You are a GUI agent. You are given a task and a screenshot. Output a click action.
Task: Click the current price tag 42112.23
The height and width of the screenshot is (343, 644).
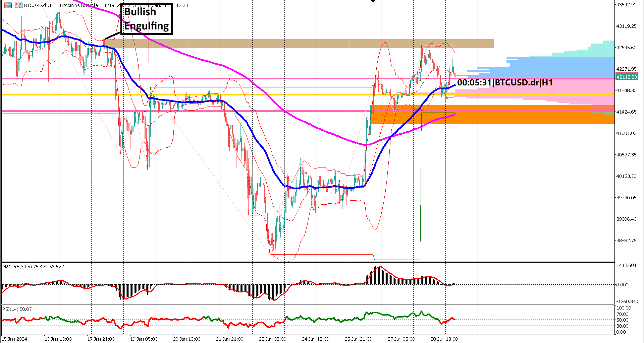pyautogui.click(x=627, y=77)
